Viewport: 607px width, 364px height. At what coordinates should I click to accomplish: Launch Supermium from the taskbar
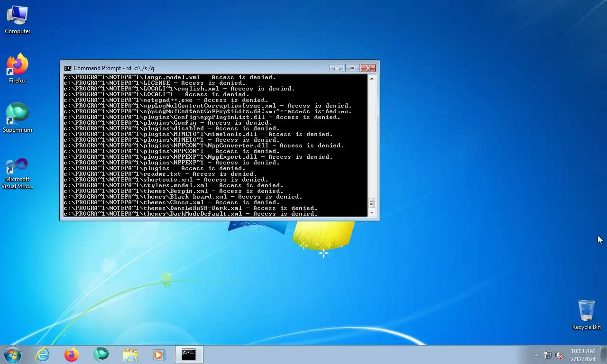pyautogui.click(x=101, y=355)
